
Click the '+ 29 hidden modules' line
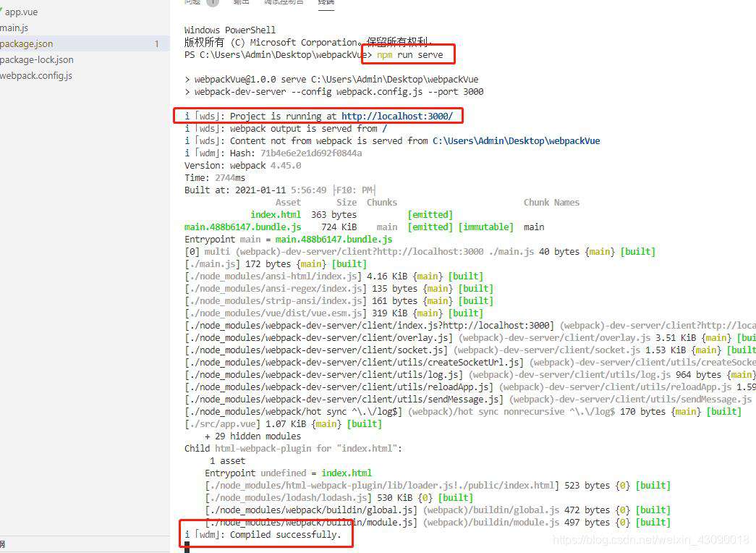click(x=252, y=436)
